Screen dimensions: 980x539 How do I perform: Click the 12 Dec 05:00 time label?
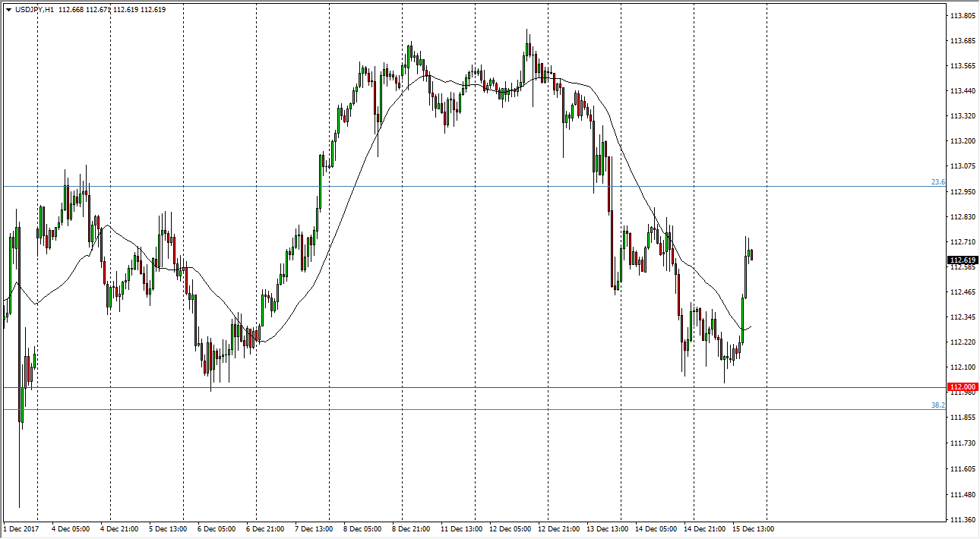click(x=509, y=528)
